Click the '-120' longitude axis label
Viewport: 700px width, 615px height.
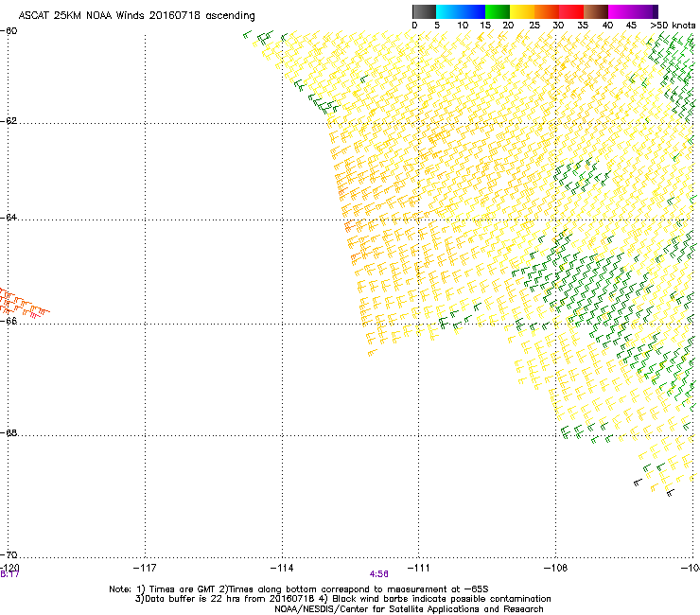9,568
